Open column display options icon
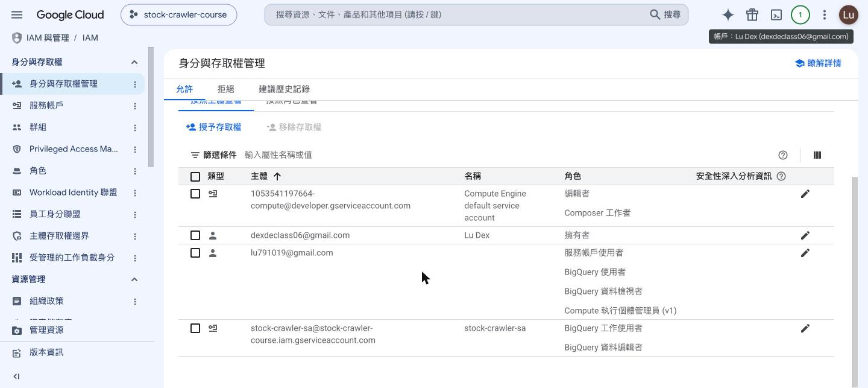This screenshot has height=388, width=868. [x=817, y=155]
